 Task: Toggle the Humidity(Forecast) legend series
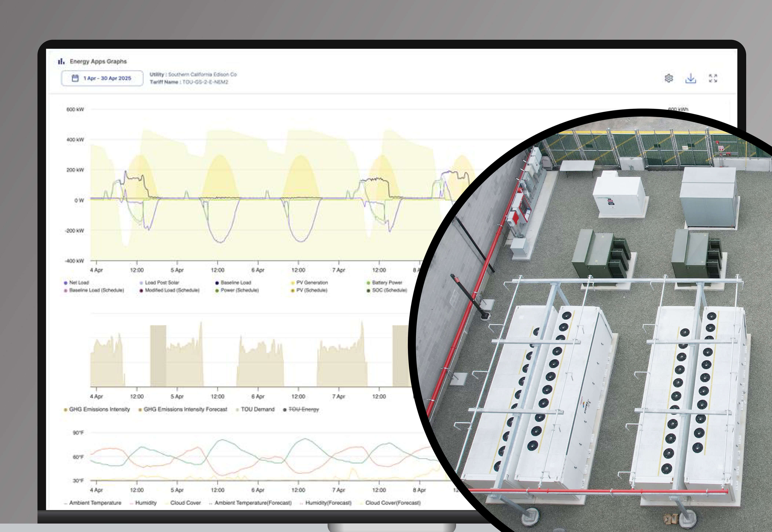point(326,503)
